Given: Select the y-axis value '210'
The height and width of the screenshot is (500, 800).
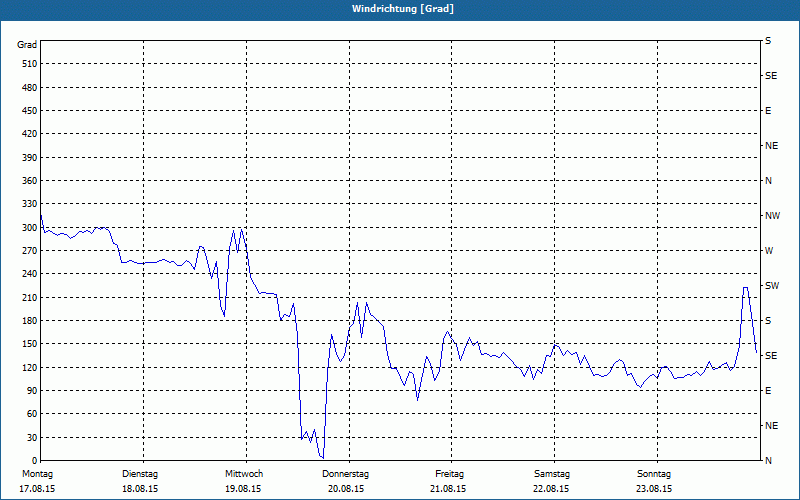Looking at the screenshot, I should (x=30, y=297).
